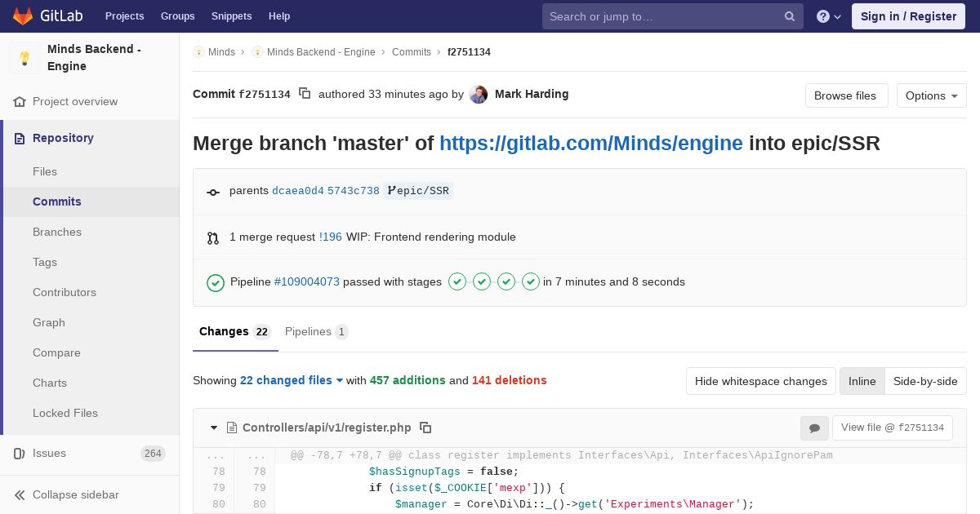Expand the 22 changed files dropdown
This screenshot has height=514, width=980.
tap(292, 380)
